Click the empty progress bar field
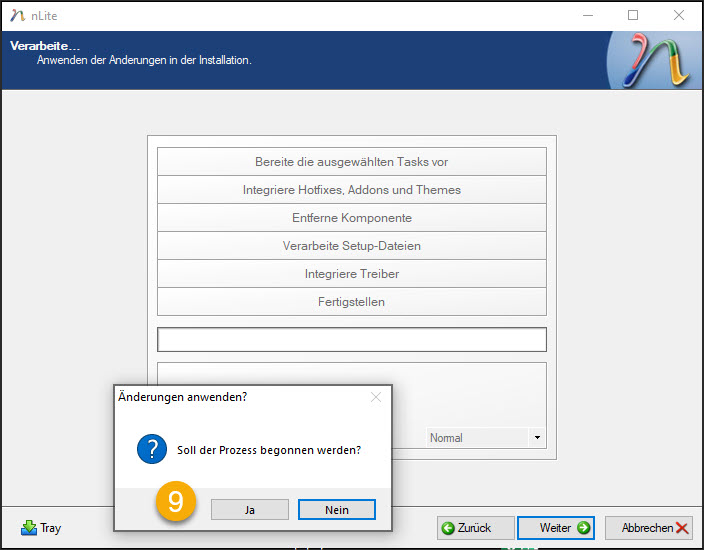This screenshot has width=704, height=550. click(x=352, y=340)
